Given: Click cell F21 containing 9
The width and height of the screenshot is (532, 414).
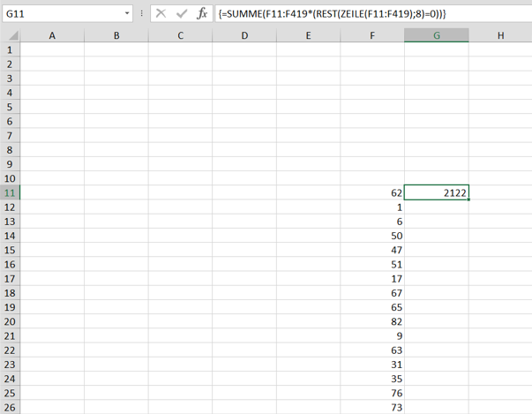Looking at the screenshot, I should point(372,335).
